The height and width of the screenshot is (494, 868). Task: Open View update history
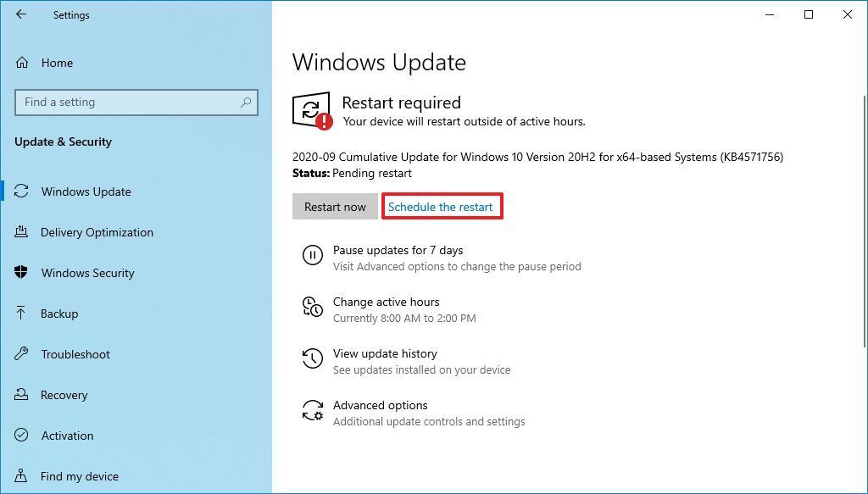click(x=386, y=353)
